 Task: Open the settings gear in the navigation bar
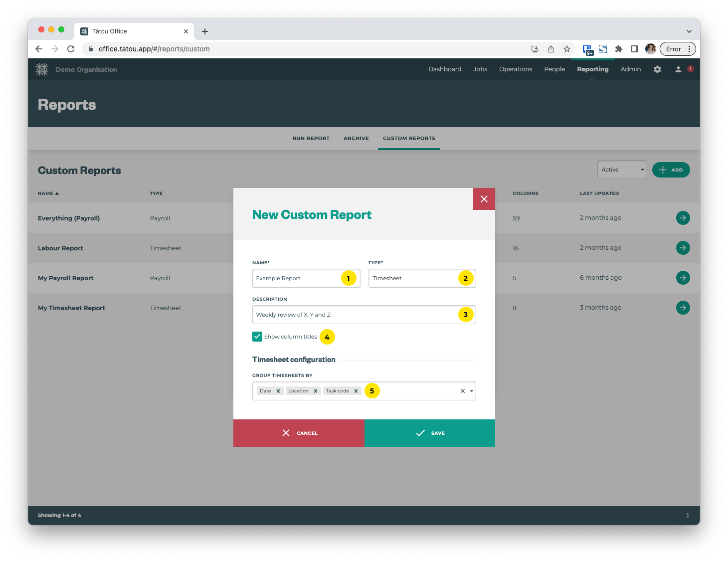657,69
